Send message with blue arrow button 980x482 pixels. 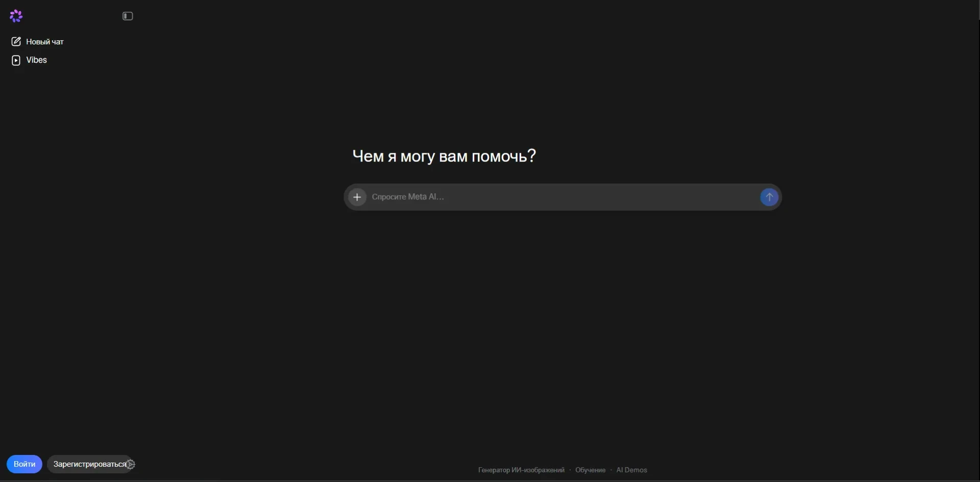tap(769, 197)
